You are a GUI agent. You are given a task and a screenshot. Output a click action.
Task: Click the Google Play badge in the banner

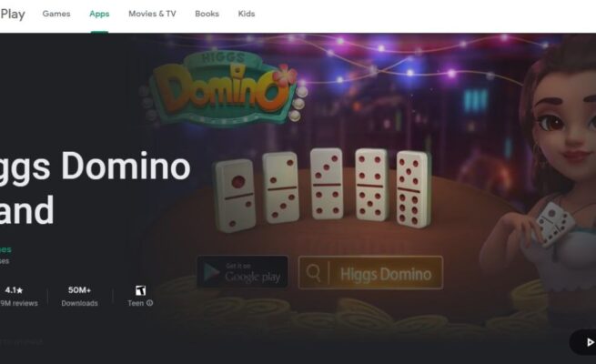242,272
